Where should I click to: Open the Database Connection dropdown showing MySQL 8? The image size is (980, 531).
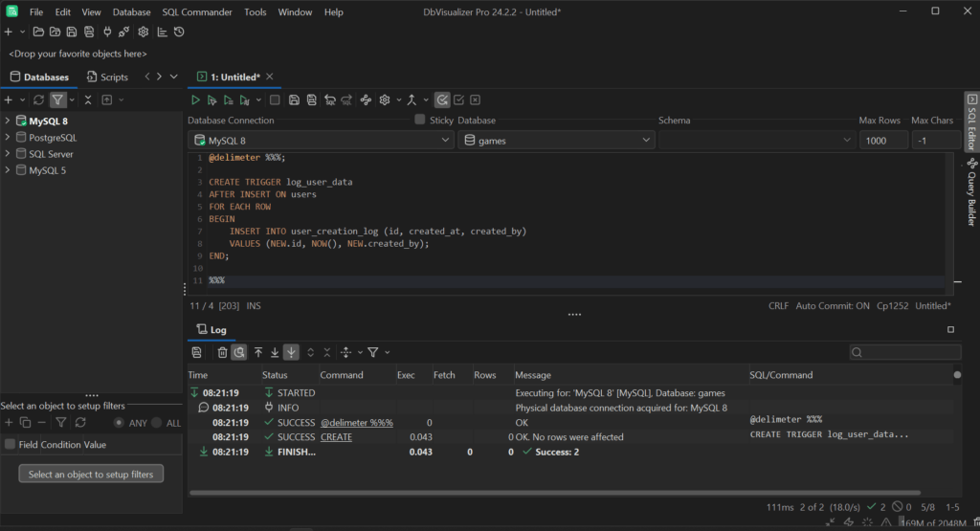tap(321, 141)
